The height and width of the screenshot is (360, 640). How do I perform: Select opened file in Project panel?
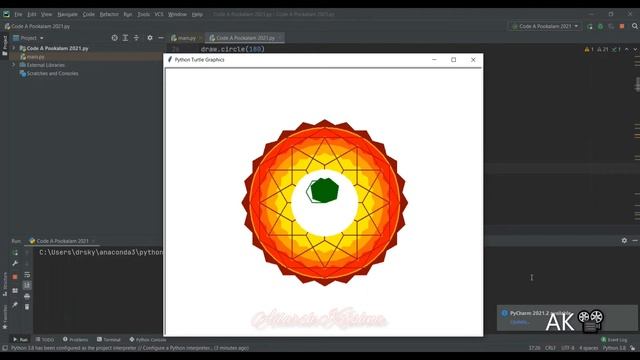(114, 38)
